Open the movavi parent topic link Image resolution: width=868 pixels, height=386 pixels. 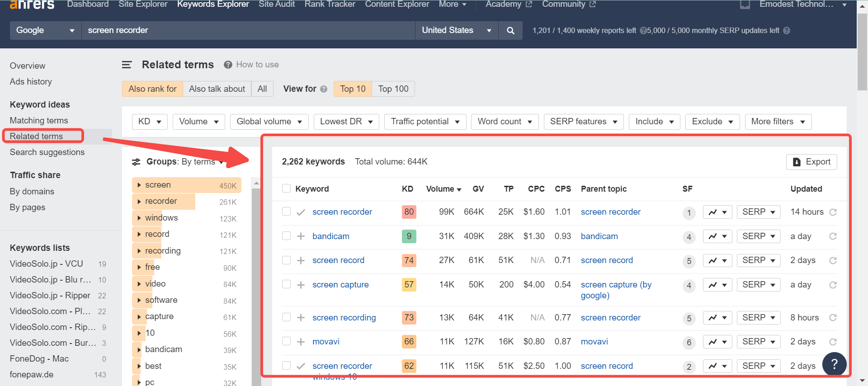click(594, 342)
